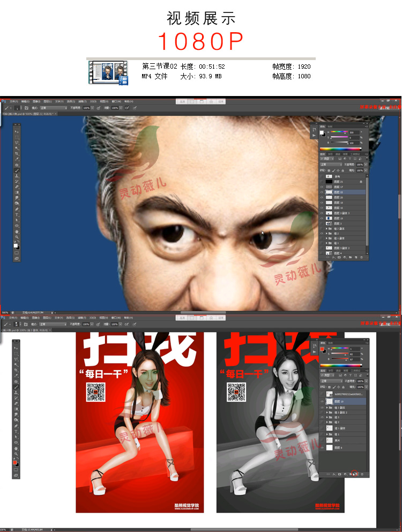Open layer opacity dropdown arrow in face-portrait Layers panel

point(366,165)
